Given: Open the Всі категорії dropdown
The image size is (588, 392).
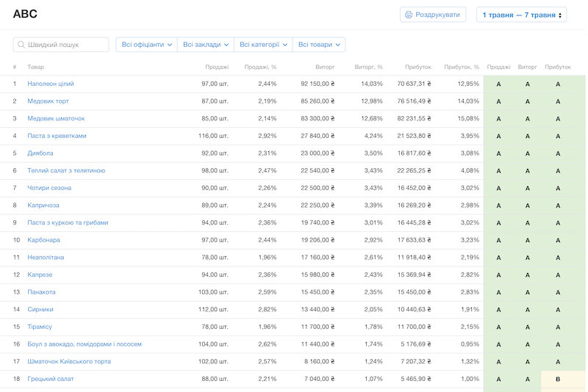Looking at the screenshot, I should [262, 45].
